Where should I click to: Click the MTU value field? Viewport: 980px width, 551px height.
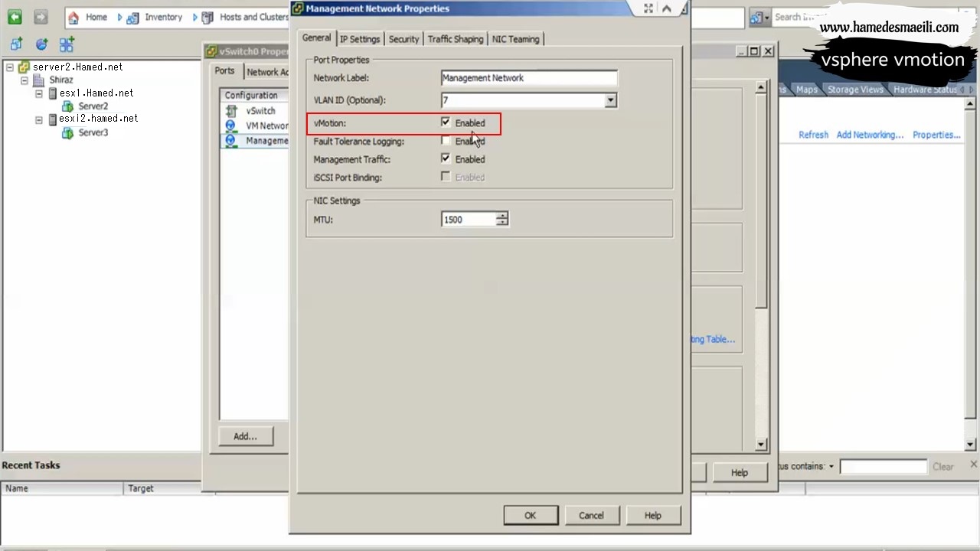point(469,220)
